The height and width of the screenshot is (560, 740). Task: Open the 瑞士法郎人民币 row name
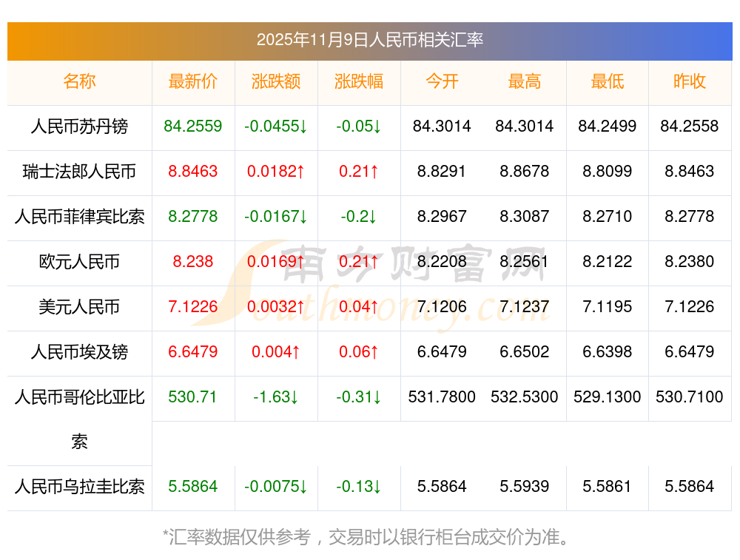[x=79, y=172]
